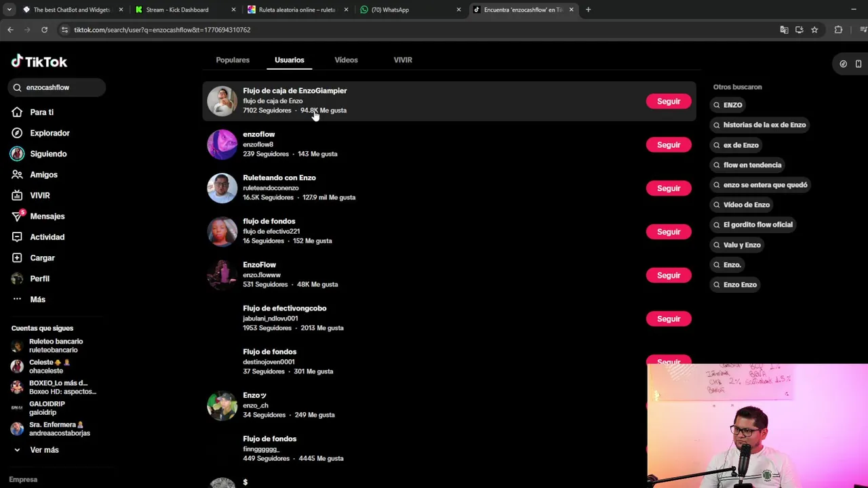Click the search icon beside 'Valu y Enzo'
Viewport: 868px width, 488px height.
tap(717, 245)
